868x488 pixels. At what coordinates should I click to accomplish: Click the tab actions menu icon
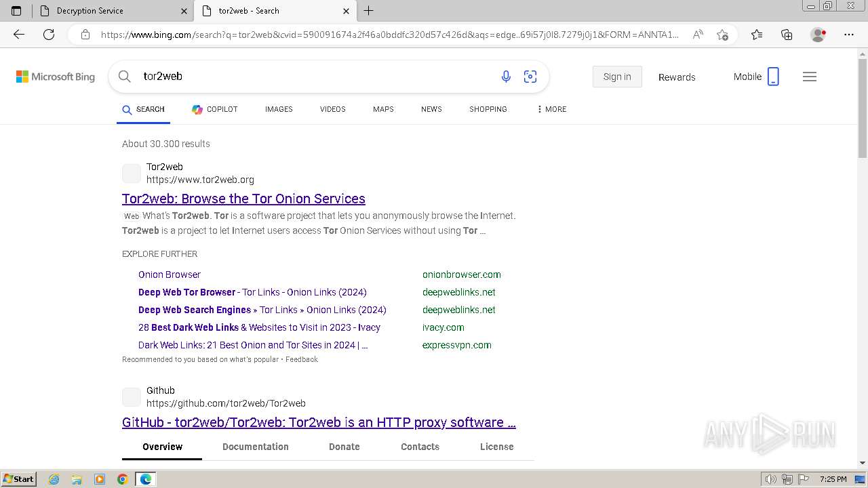pos(16,11)
